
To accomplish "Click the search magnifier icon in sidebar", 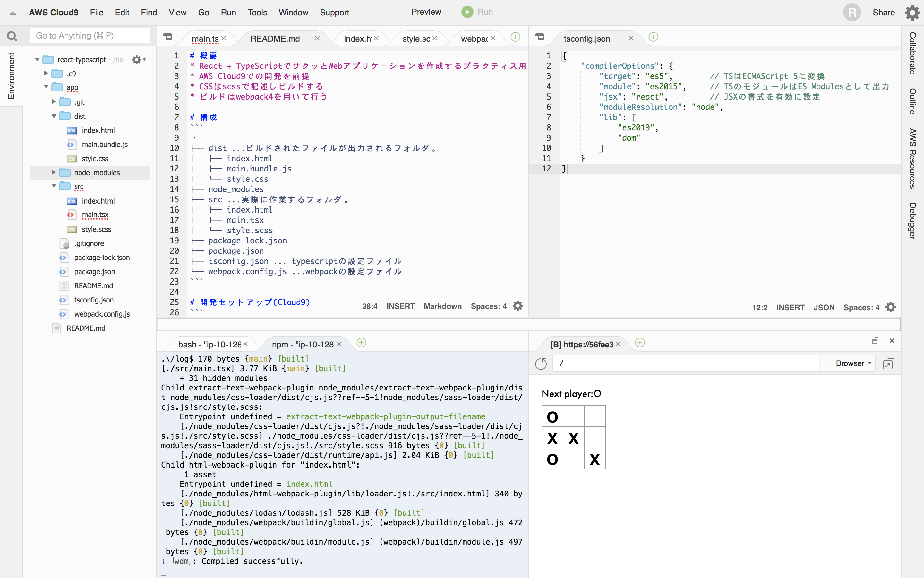I will tap(12, 36).
